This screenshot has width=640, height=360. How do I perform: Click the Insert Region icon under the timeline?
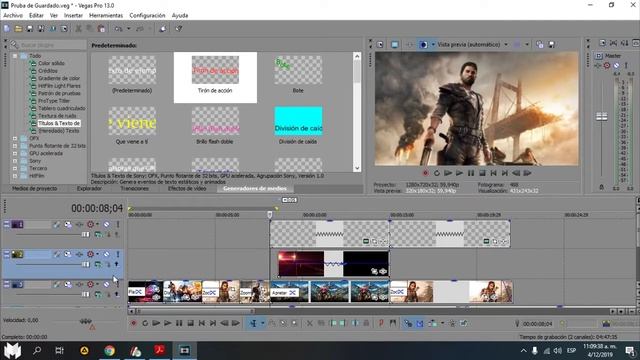click(x=393, y=323)
